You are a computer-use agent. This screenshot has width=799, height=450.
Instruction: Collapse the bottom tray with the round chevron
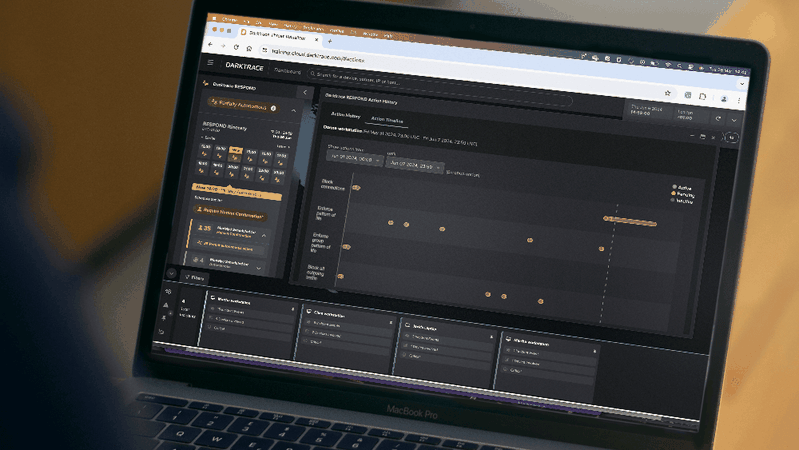tap(171, 273)
